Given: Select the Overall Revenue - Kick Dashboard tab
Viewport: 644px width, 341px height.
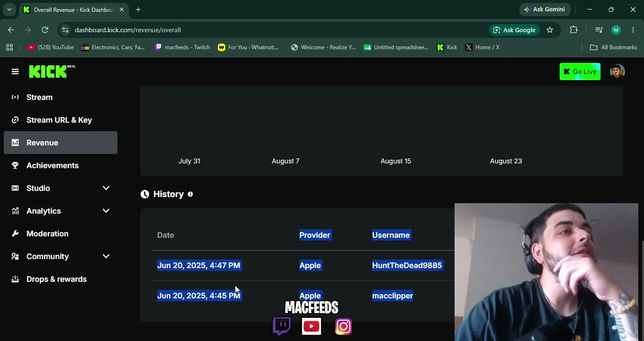Looking at the screenshot, I should point(73,9).
